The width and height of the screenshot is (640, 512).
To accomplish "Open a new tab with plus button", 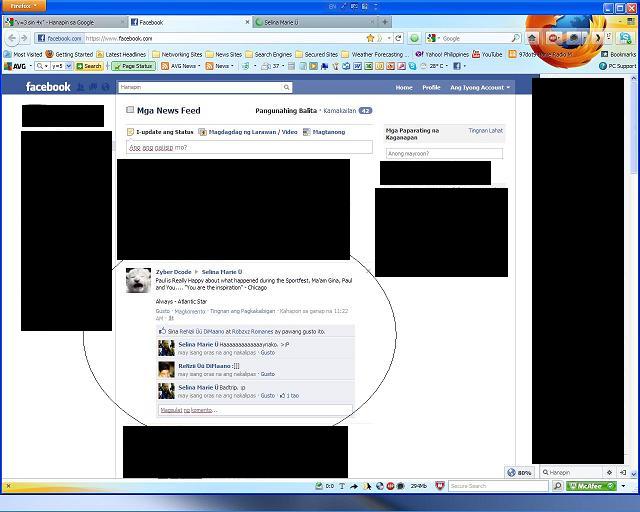I will [385, 22].
